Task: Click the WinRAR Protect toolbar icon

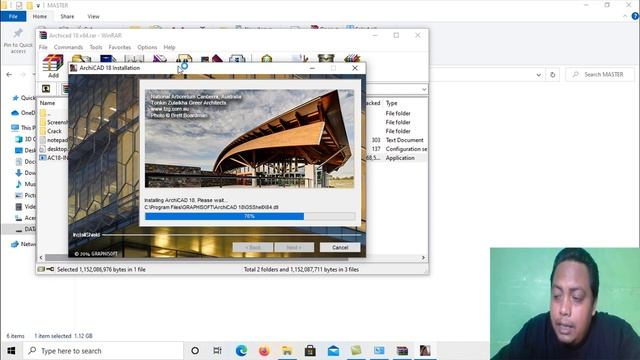Action: (326, 58)
